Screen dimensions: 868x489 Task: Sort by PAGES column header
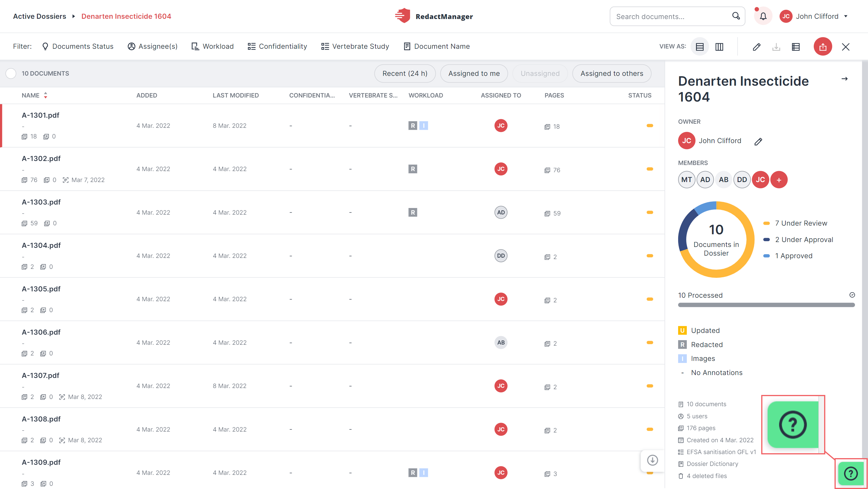point(554,95)
